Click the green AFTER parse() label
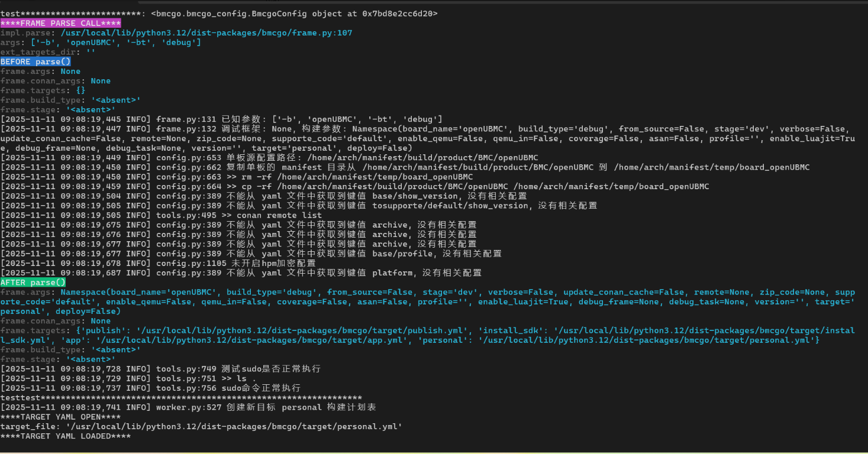Viewport: 868px width, 454px height. coord(33,283)
